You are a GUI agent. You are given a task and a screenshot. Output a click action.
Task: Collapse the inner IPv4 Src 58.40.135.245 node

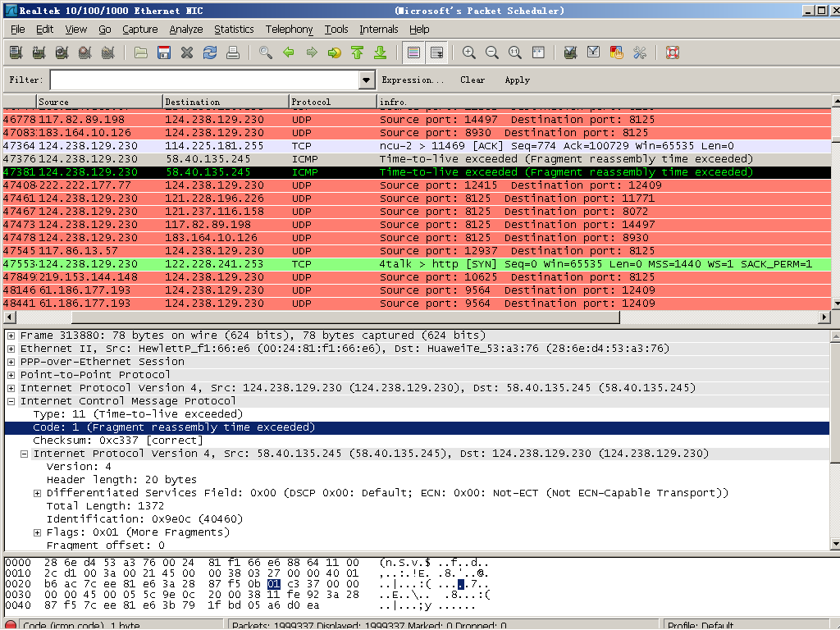24,454
